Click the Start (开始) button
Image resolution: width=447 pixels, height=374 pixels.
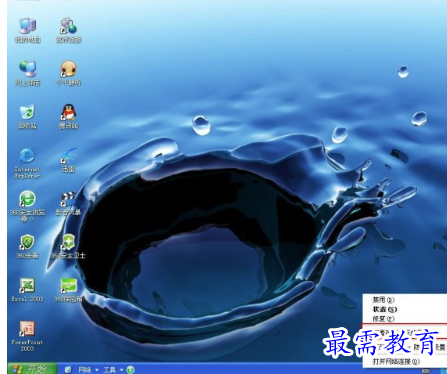click(33, 369)
